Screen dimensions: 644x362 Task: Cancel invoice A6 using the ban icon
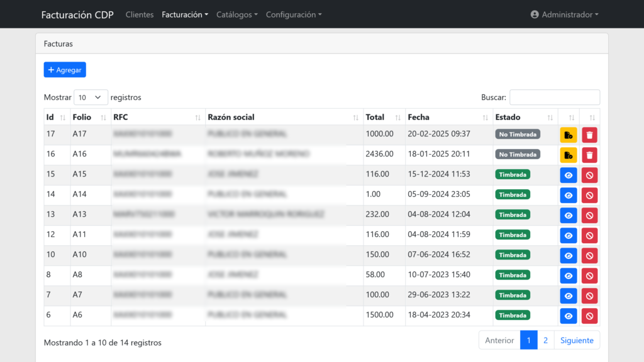coord(589,316)
